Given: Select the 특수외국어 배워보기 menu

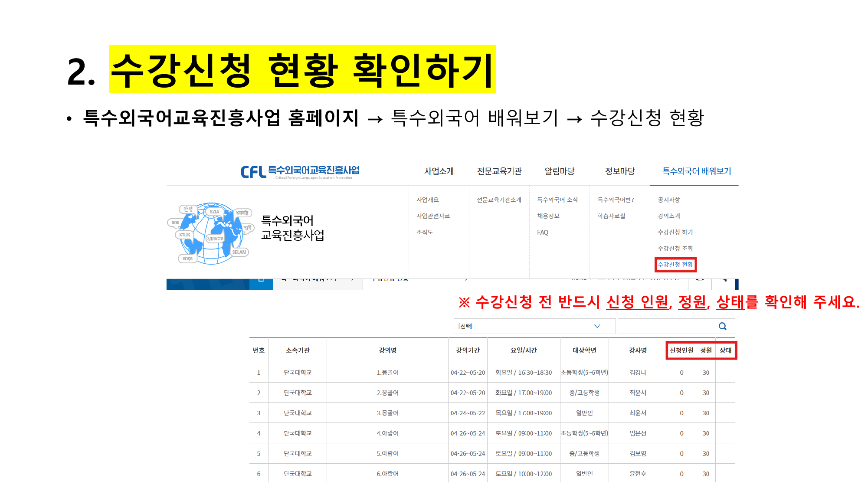Looking at the screenshot, I should coord(696,171).
